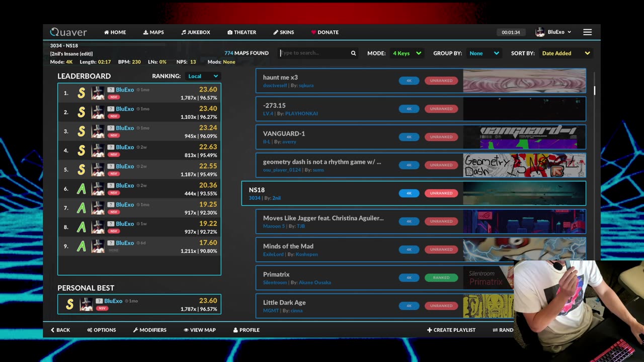
Task: Click the player avatar on leaderboard rank 3
Action: coord(98,131)
